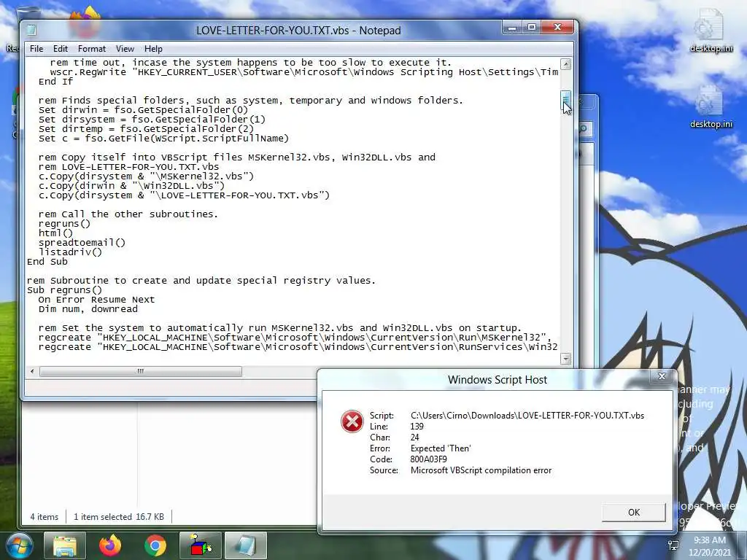Click the 'Dim num, downread' line
The height and width of the screenshot is (560, 747).
click(88, 309)
